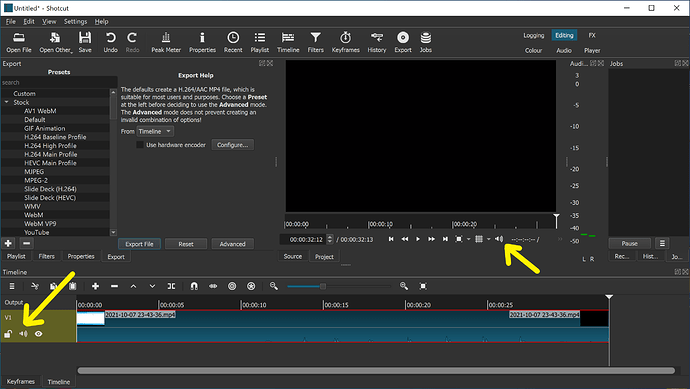Viewport: 690px width, 389px height.
Task: Pause jobs with the Pause button
Action: click(x=629, y=243)
